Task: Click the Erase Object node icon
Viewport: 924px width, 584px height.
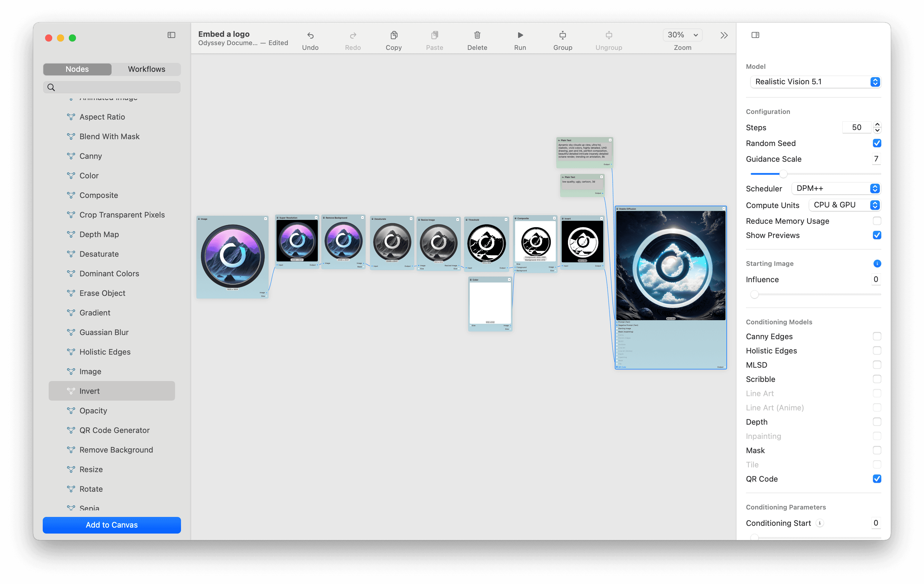Action: (71, 293)
